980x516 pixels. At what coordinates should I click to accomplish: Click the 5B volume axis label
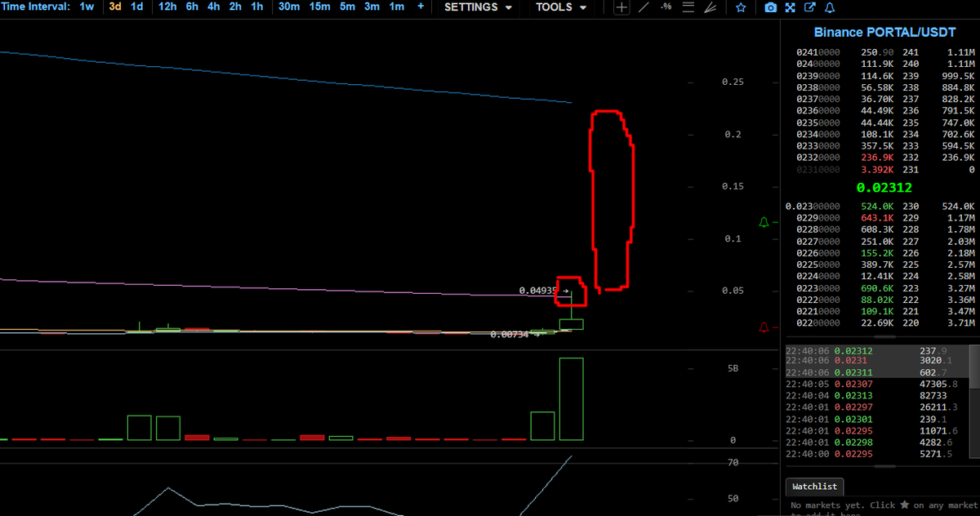pyautogui.click(x=731, y=369)
